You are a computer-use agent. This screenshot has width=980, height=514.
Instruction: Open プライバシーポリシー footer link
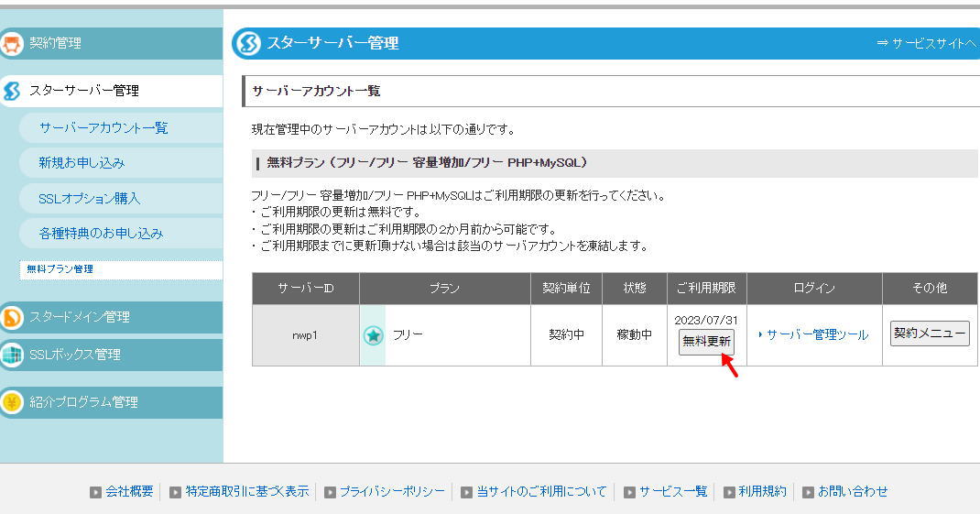coord(392,492)
